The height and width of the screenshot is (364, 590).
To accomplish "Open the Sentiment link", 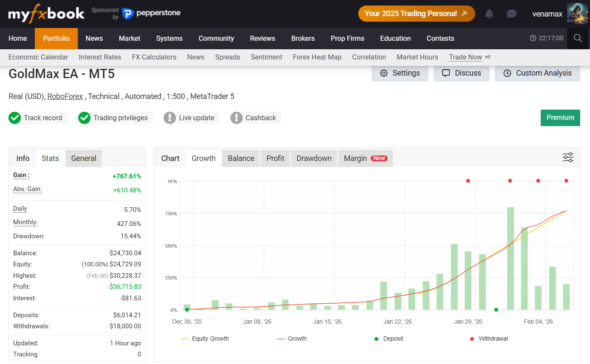I will pyautogui.click(x=267, y=57).
